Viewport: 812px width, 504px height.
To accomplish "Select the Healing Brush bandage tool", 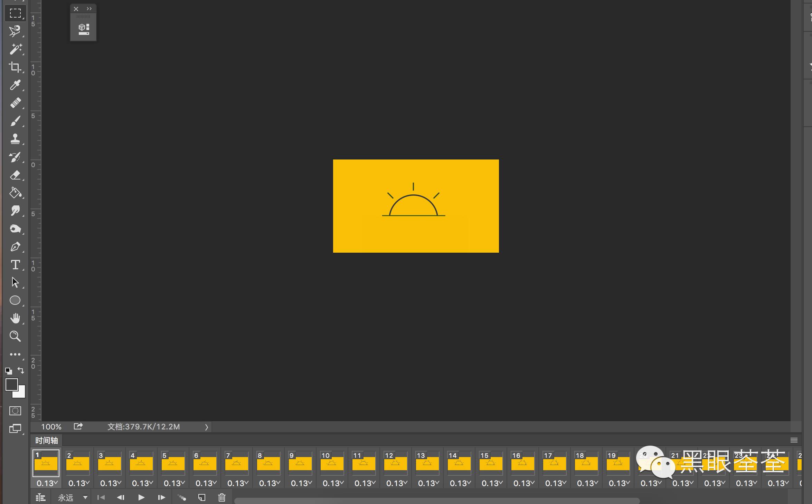I will 15,103.
